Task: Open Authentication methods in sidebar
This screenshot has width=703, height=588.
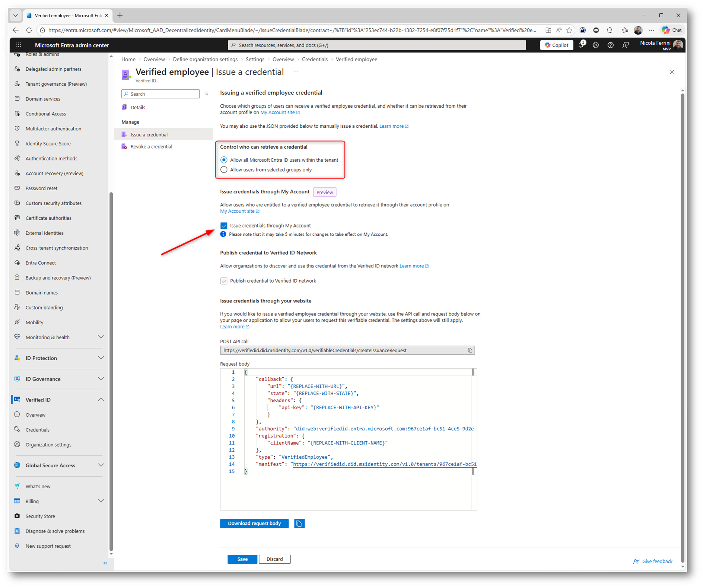Action: point(51,158)
